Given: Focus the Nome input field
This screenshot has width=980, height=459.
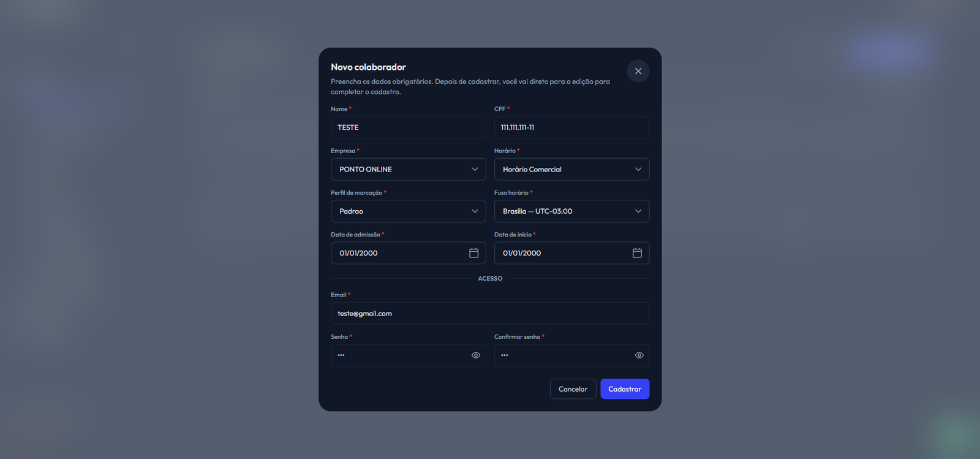Looking at the screenshot, I should (409, 127).
